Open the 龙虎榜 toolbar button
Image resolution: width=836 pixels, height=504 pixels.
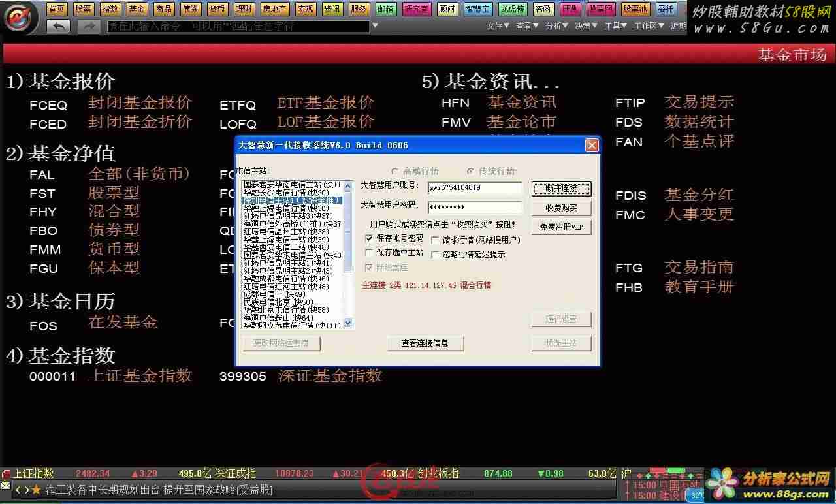click(x=513, y=9)
